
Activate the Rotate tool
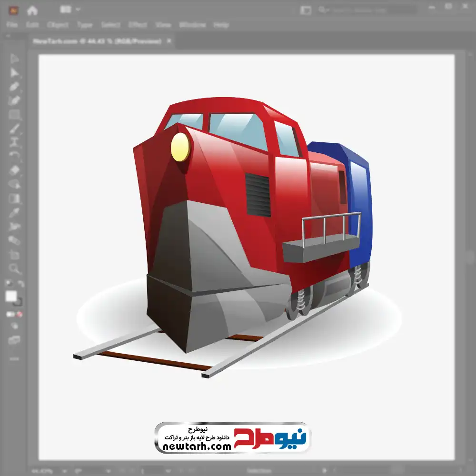pos(14,156)
